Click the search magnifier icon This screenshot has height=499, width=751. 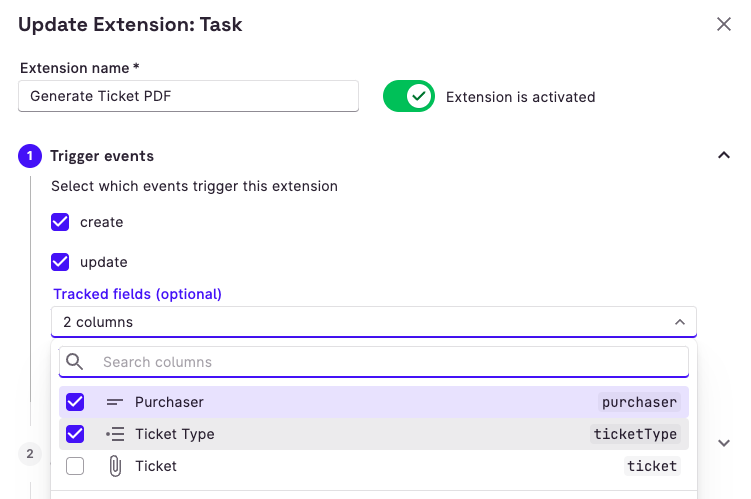(x=75, y=362)
